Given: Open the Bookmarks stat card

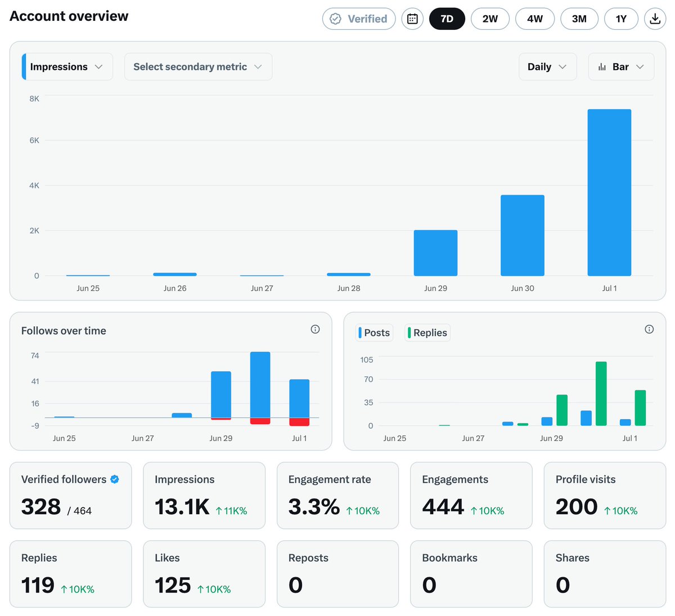Looking at the screenshot, I should point(471,574).
